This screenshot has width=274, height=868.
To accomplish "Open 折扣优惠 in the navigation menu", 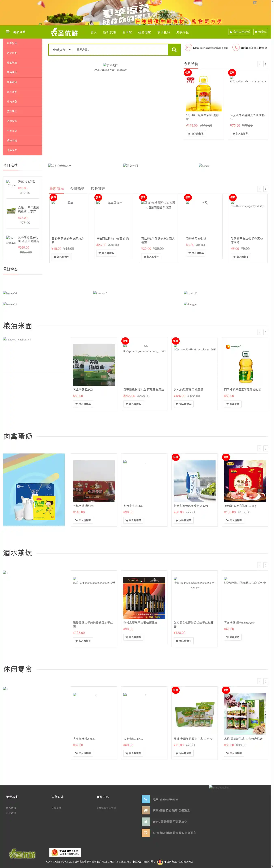I will tap(110, 32).
